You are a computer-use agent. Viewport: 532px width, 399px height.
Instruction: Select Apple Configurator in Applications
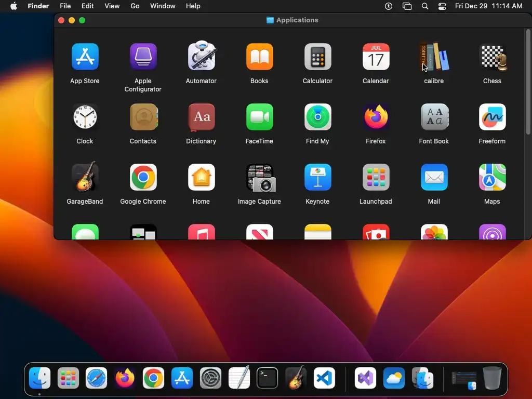pos(143,57)
